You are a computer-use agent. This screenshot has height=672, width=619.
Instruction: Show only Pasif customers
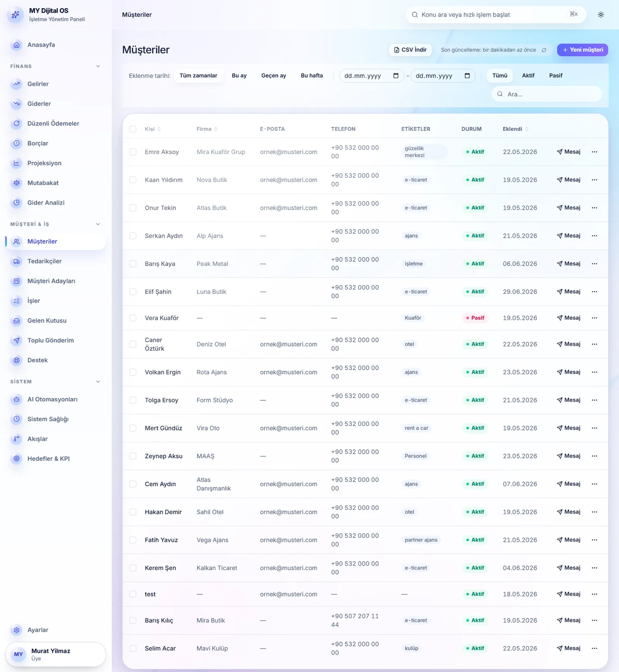click(556, 76)
